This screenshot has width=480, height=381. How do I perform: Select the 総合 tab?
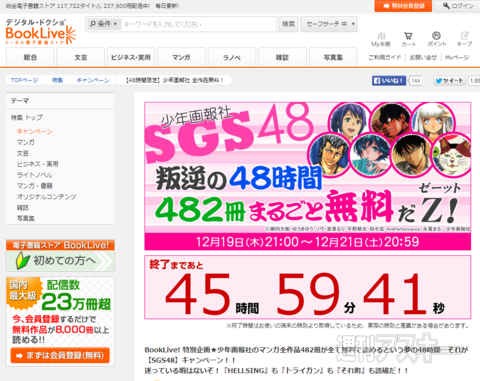[x=30, y=57]
